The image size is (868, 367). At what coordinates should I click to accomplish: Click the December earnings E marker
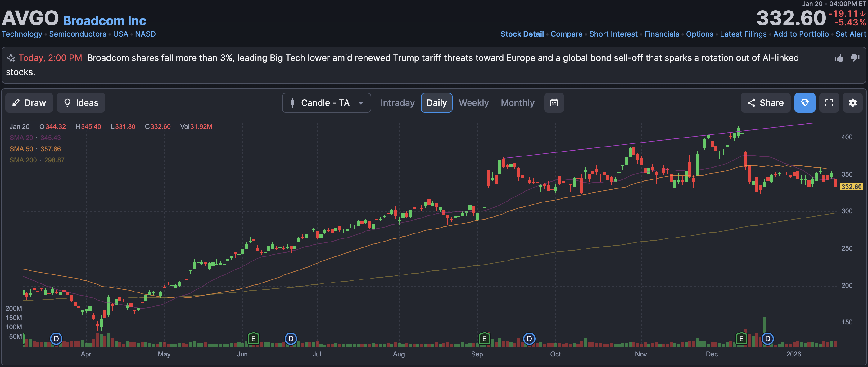(x=741, y=338)
